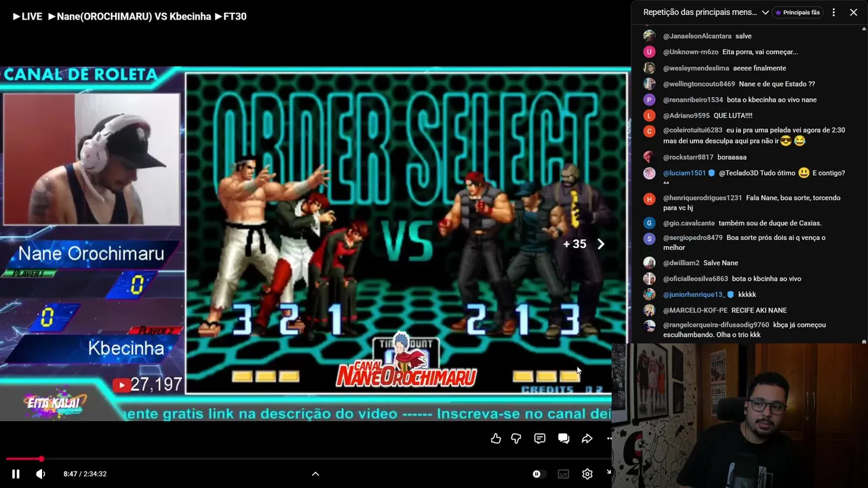Click @coleirotuitui6283's red C avatar
This screenshot has height=488, width=868.
(649, 131)
